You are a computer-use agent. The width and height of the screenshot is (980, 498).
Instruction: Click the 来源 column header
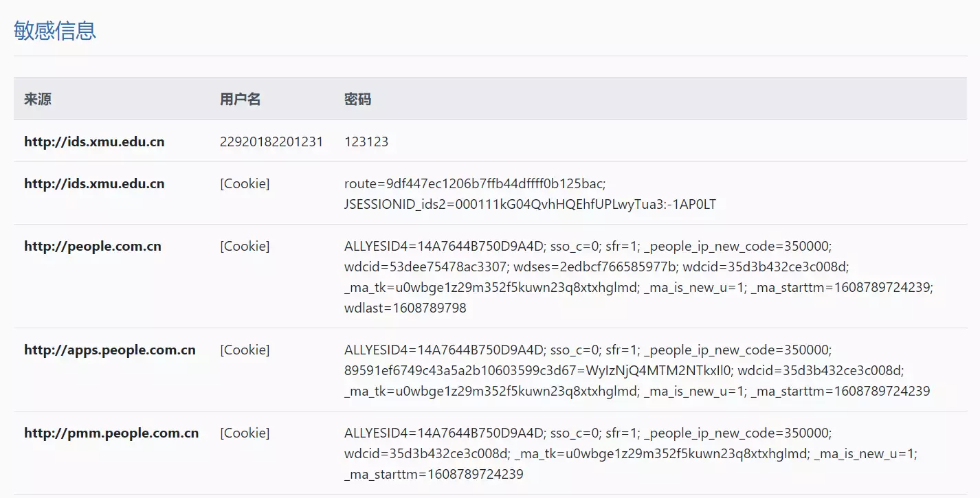point(38,99)
